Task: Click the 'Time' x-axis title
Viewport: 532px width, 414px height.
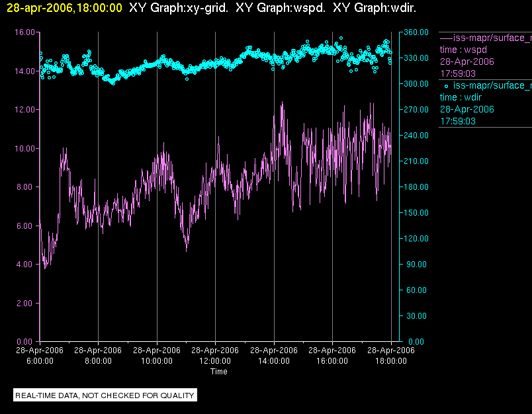Action: (x=219, y=371)
